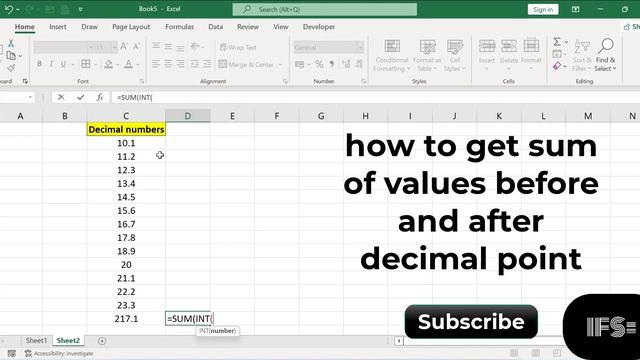The height and width of the screenshot is (360, 640).
Task: Click the Decimal numbers header cell
Action: [x=126, y=129]
